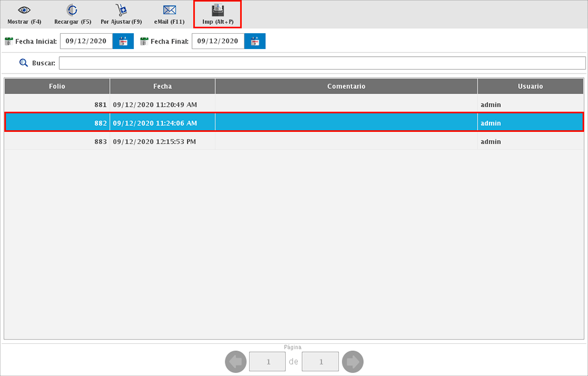This screenshot has width=588, height=376.
Task: Select the row with folio 881
Action: point(294,105)
